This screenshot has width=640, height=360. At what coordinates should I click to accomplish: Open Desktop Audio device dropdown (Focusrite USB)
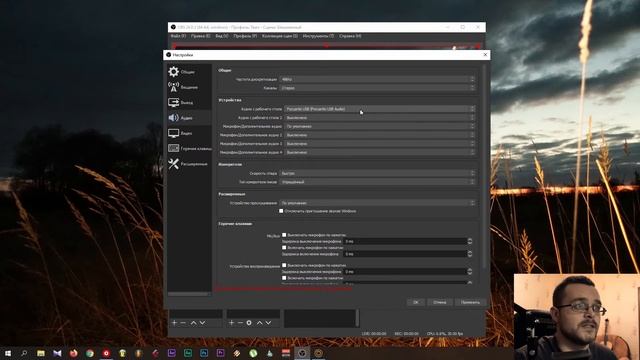point(380,109)
